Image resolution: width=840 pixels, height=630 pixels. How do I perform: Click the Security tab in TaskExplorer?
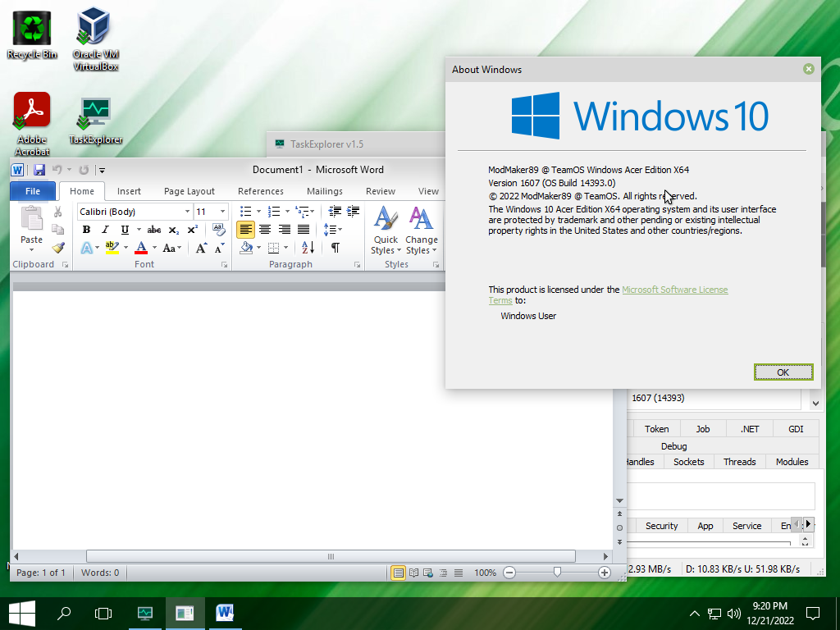pos(662,526)
